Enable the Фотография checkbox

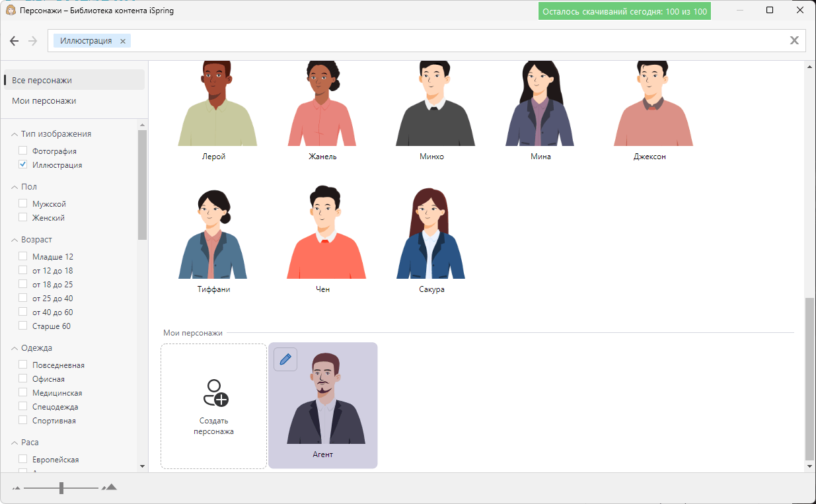tap(22, 151)
